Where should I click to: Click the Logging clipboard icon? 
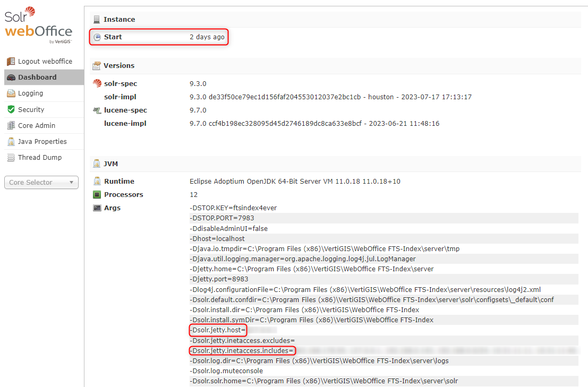tap(11, 93)
